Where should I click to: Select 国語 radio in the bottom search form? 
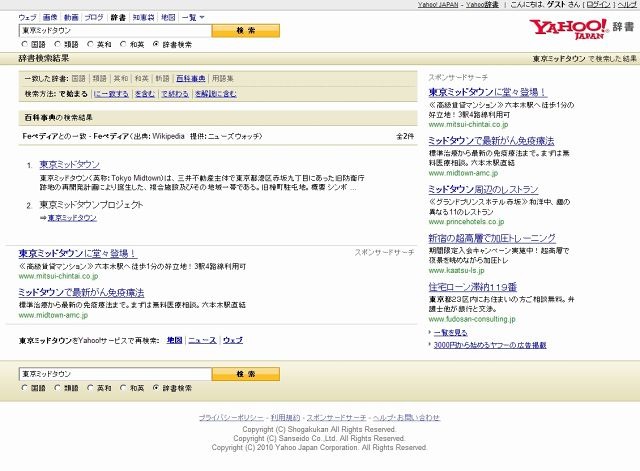(x=24, y=388)
